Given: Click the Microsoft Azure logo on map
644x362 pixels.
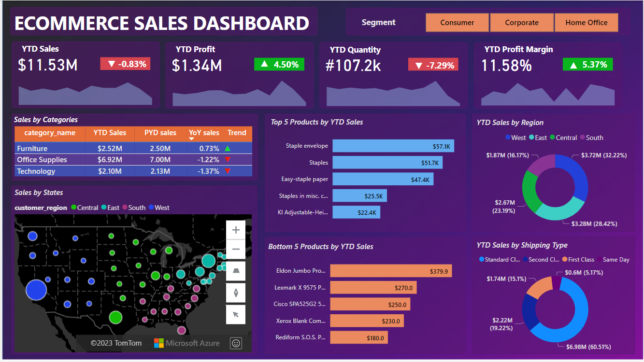Looking at the screenshot, I should pyautogui.click(x=186, y=343).
